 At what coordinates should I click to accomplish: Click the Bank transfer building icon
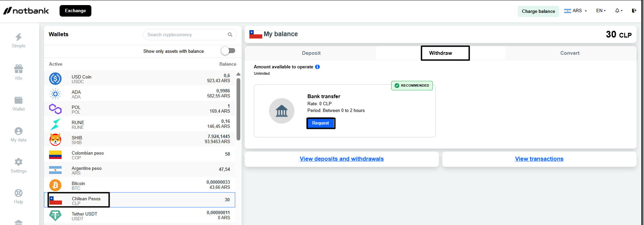[282, 111]
